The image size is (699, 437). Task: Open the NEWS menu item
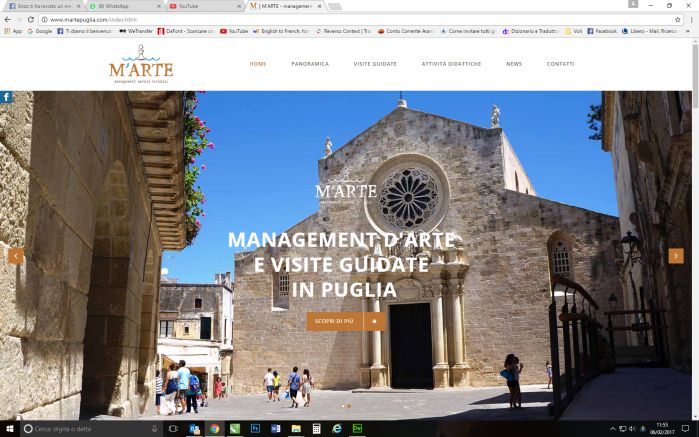[x=514, y=64]
